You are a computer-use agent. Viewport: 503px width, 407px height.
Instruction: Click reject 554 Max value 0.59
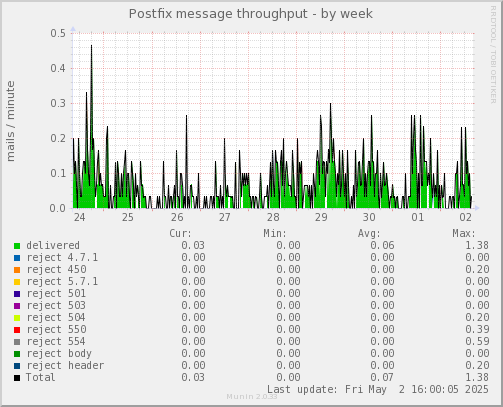(477, 341)
